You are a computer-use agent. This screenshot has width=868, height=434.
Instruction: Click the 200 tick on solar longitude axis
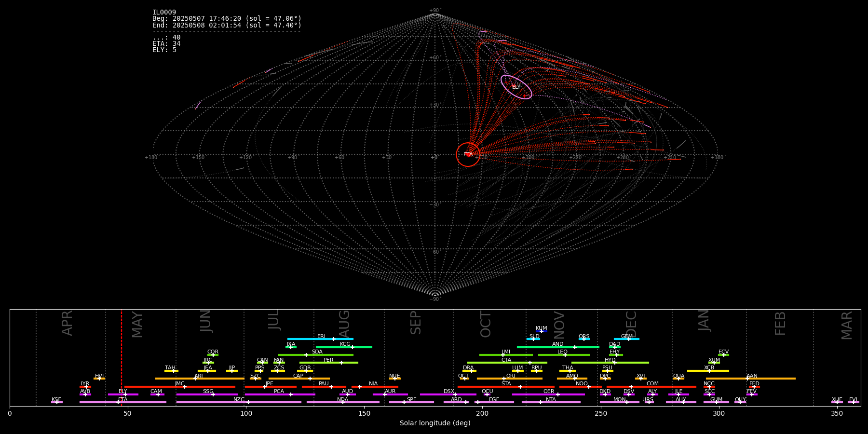pyautogui.click(x=482, y=413)
